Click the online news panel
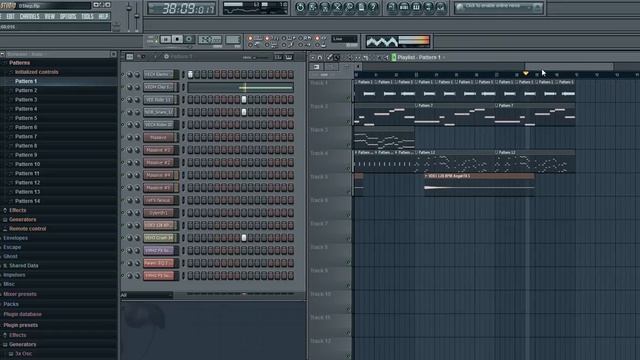This screenshot has width=640, height=360. pyautogui.click(x=499, y=7)
